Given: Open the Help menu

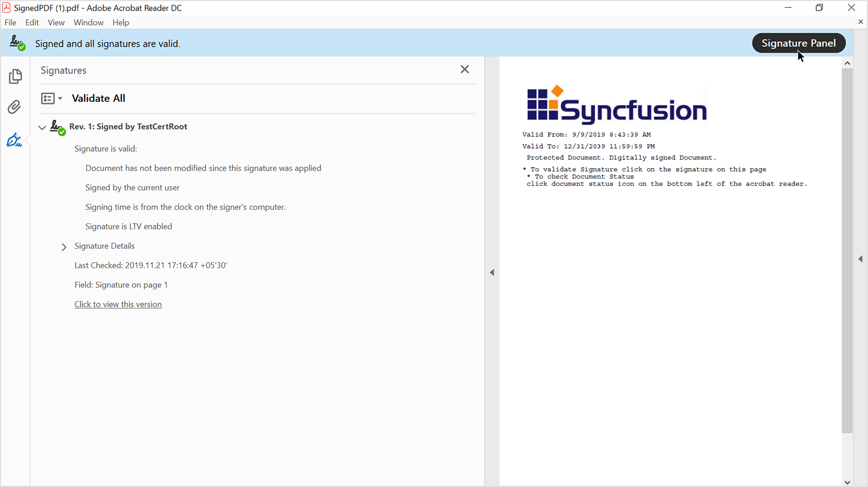Looking at the screenshot, I should click(121, 23).
